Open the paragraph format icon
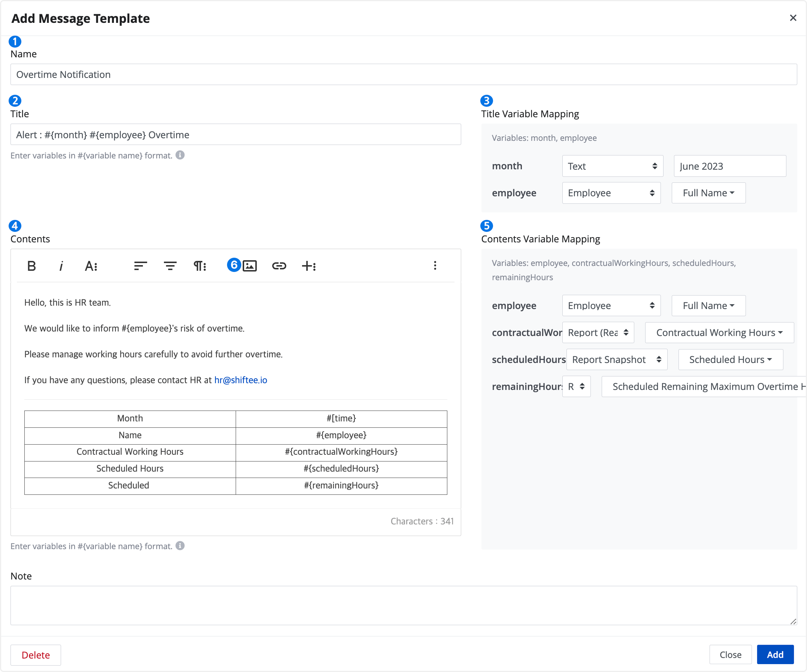 tap(199, 266)
